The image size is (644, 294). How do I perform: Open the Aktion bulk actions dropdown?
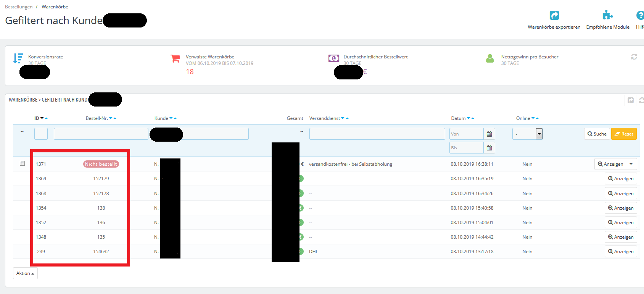[x=25, y=273]
